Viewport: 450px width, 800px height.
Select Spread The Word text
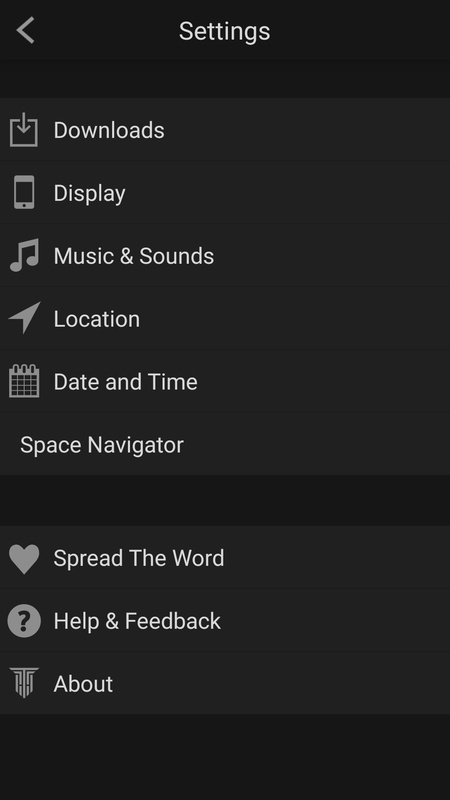coord(139,558)
